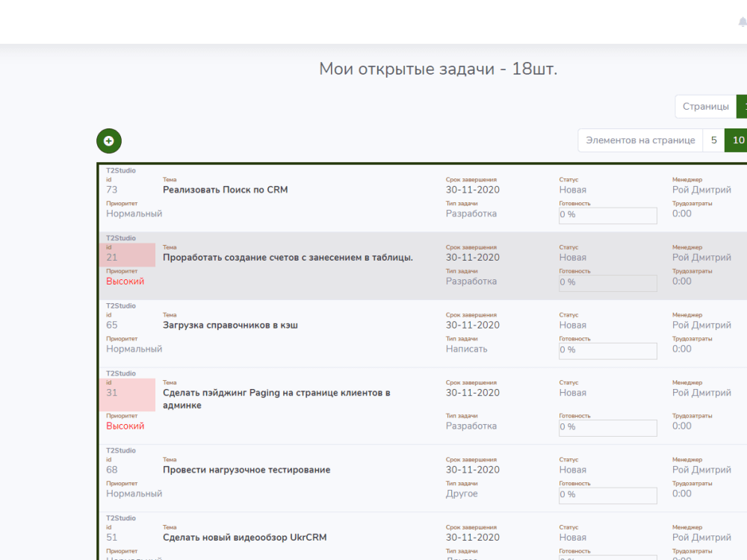The image size is (747, 560).
Task: Click T2Studio project label above task 73
Action: pyautogui.click(x=120, y=170)
